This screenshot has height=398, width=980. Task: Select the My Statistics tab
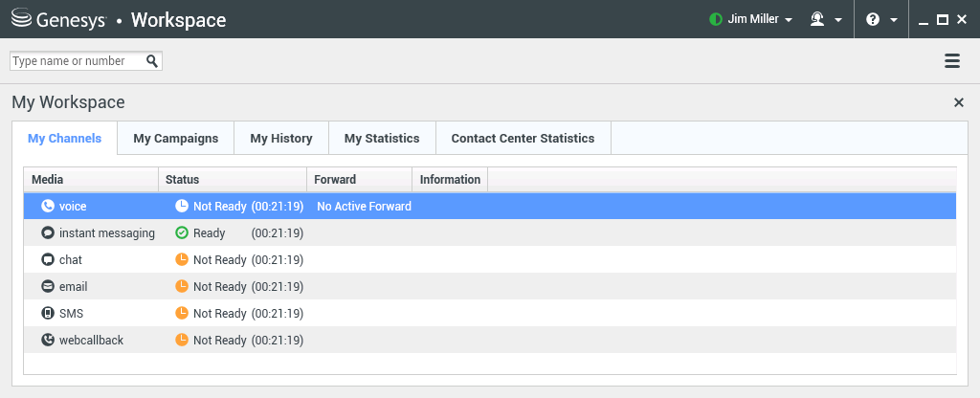pyautogui.click(x=382, y=139)
